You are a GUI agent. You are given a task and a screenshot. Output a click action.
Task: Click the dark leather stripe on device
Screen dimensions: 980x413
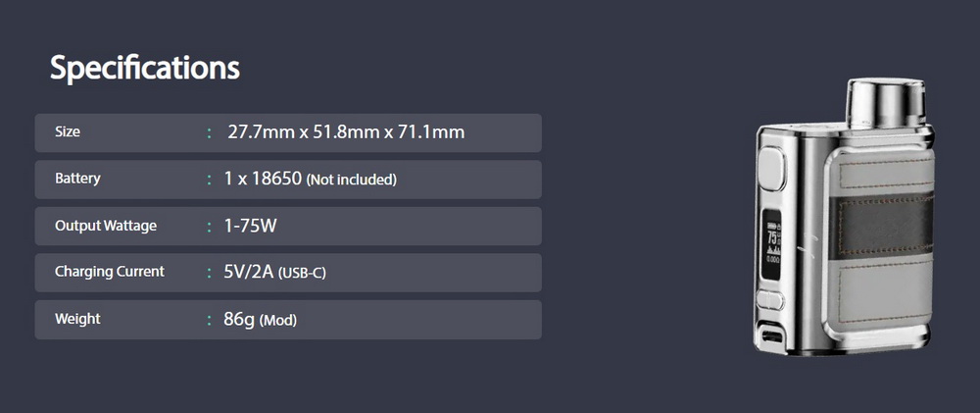[x=884, y=225]
